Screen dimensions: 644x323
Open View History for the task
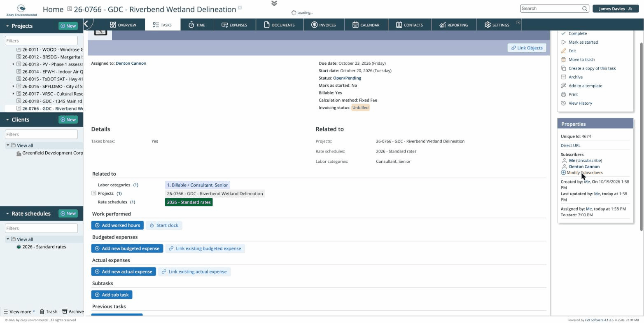[x=576, y=103]
